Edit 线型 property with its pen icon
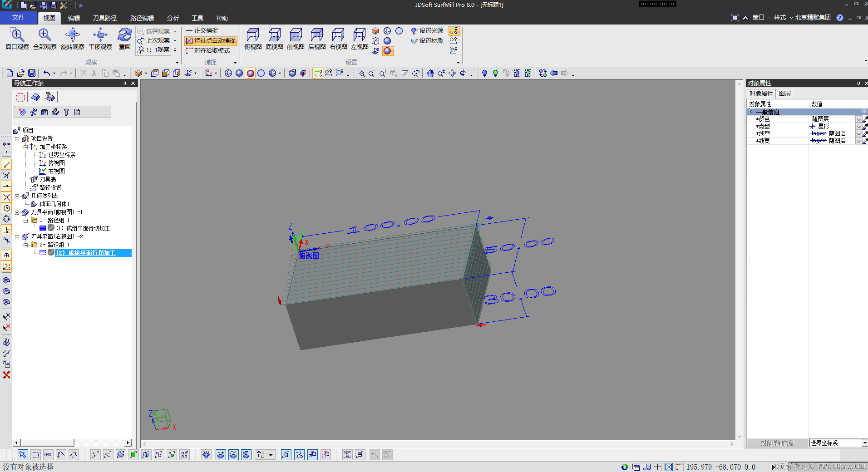 (x=865, y=133)
